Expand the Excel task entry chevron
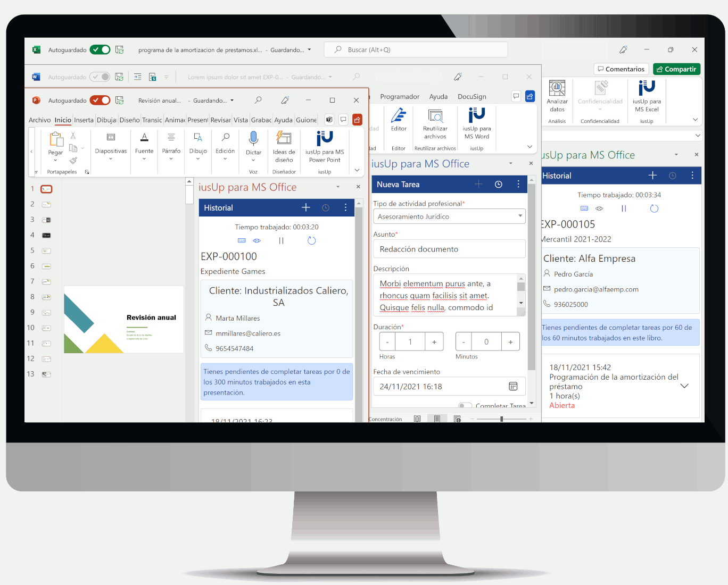Screen dimensions: 728x585 [685, 386]
